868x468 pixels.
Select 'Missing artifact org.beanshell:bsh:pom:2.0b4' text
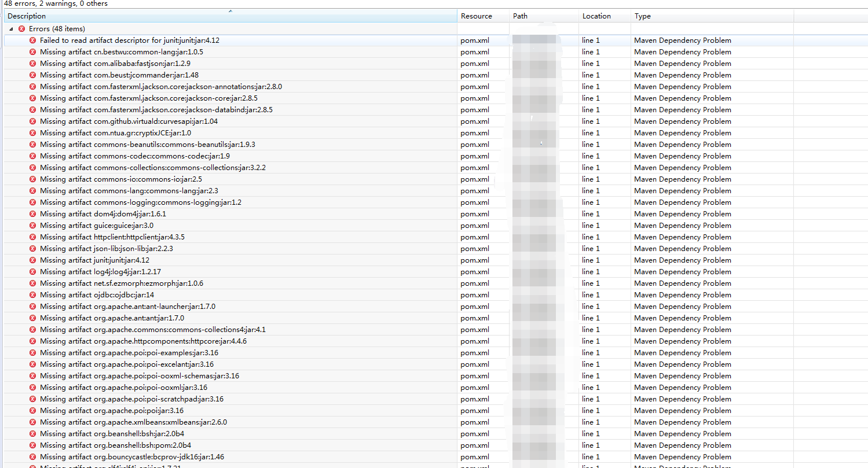115,445
